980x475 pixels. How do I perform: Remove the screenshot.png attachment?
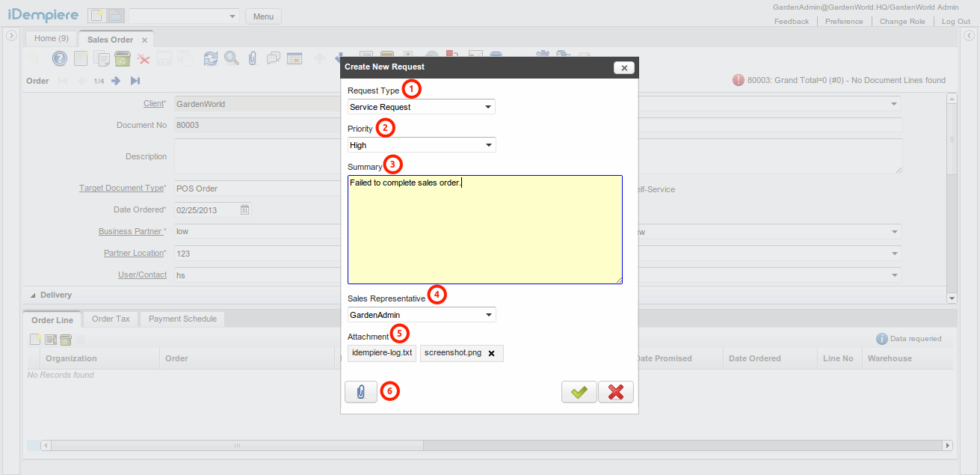click(490, 352)
